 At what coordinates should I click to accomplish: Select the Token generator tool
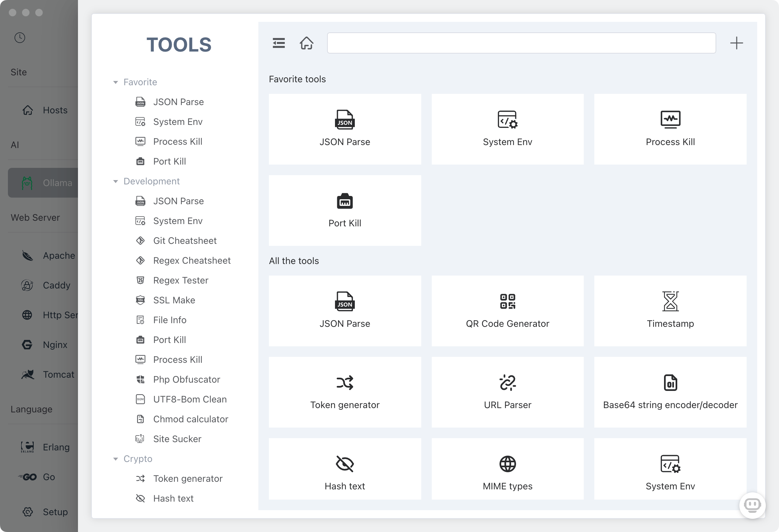point(345,392)
